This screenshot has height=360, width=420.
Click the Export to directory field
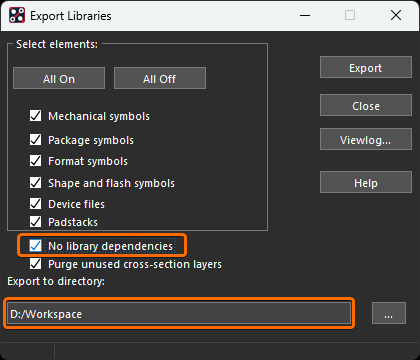[179, 313]
